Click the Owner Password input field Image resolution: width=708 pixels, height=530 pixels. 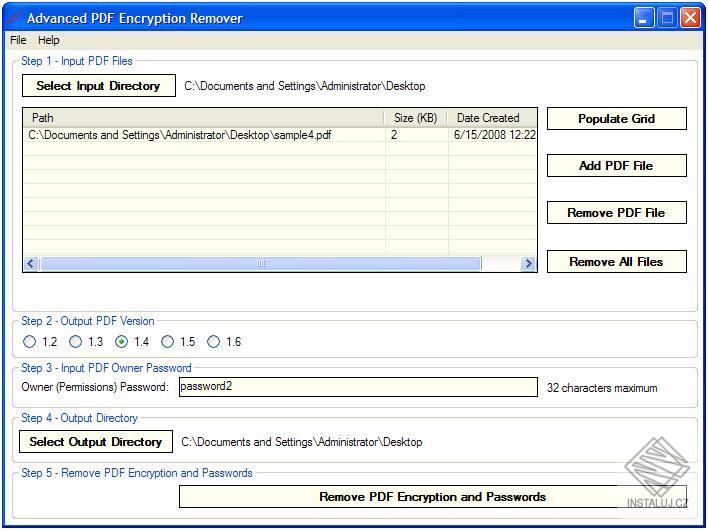(x=358, y=387)
